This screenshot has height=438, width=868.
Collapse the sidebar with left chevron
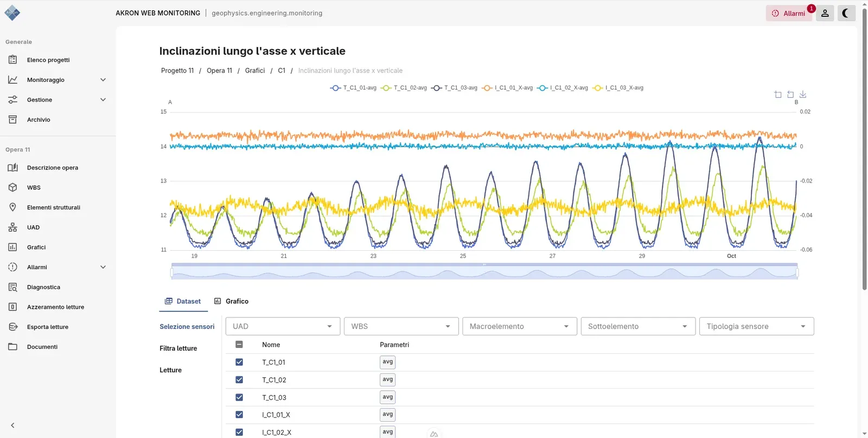[12, 426]
